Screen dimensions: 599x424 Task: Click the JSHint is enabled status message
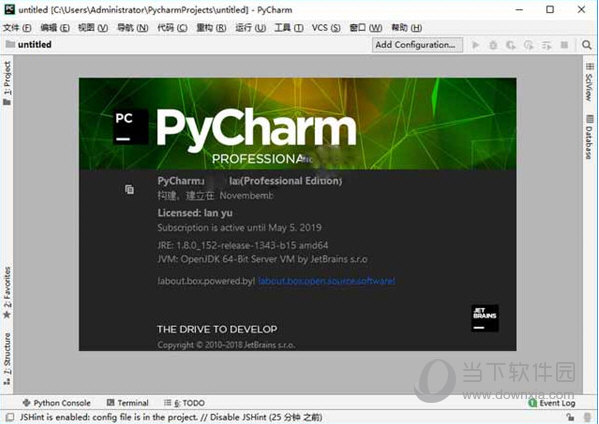171,417
